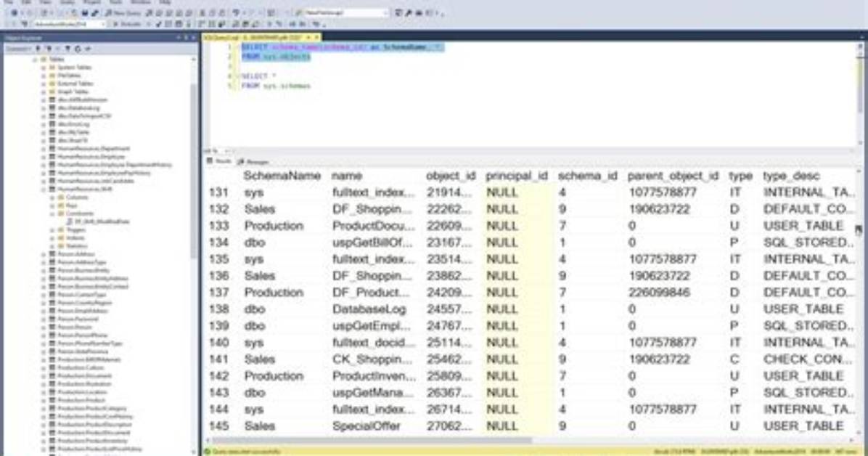Click the Filter icon in Object Explorer toolbar
This screenshot has height=456, width=868.
point(68,49)
